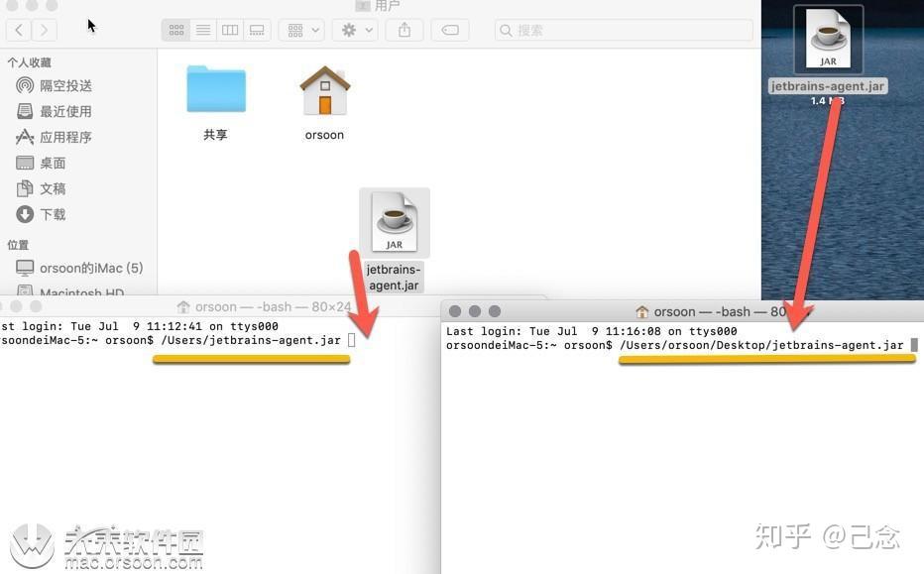Screen dimensions: 924x574
Task: Click the left terminal title orsoon — -bash — 80×24
Action: pos(273,307)
